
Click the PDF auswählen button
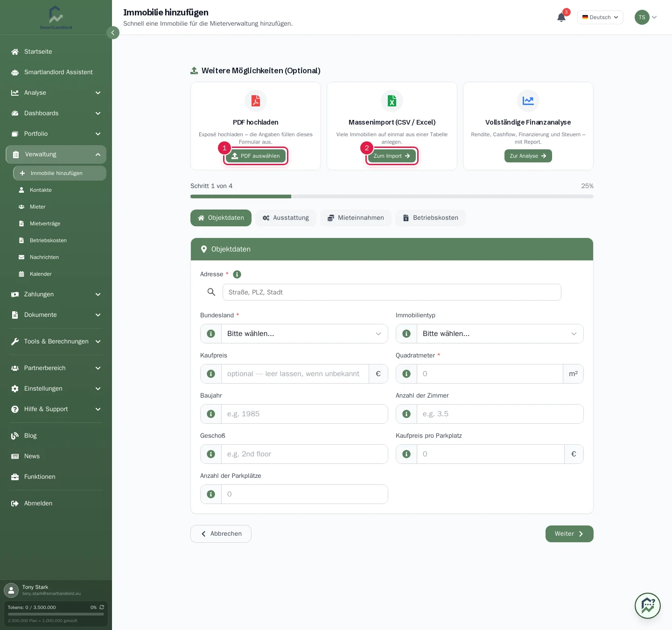(256, 156)
